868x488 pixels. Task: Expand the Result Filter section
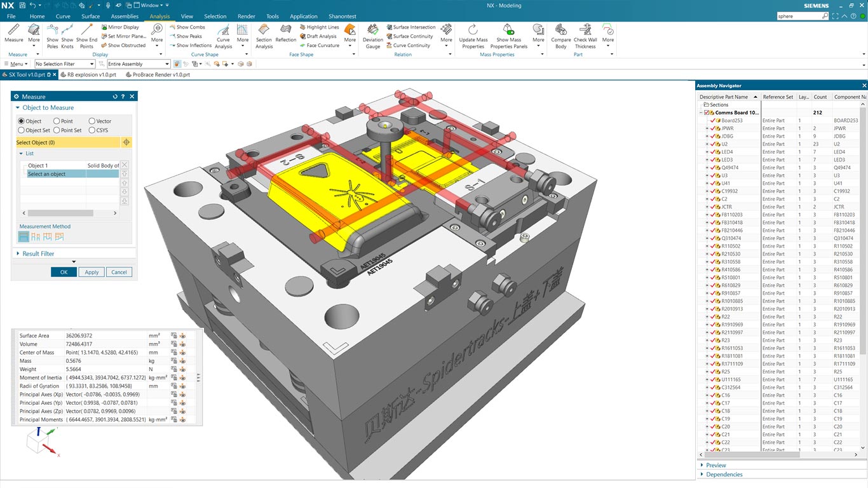pyautogui.click(x=38, y=254)
